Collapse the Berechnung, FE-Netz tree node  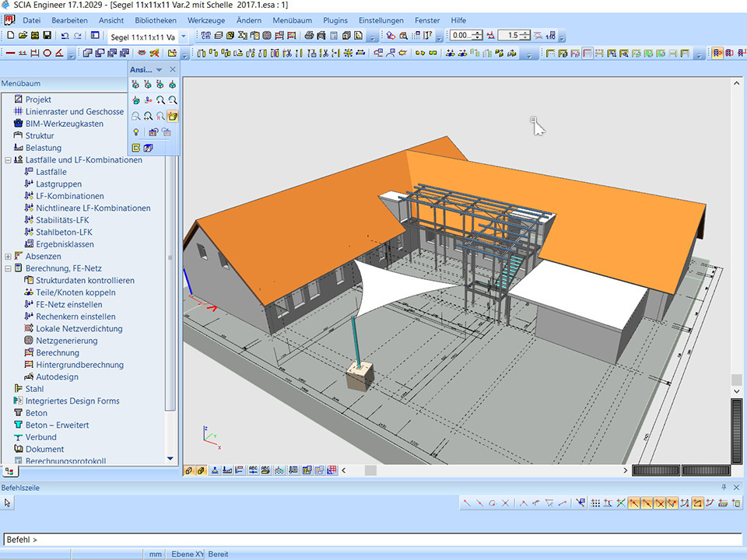click(8, 268)
